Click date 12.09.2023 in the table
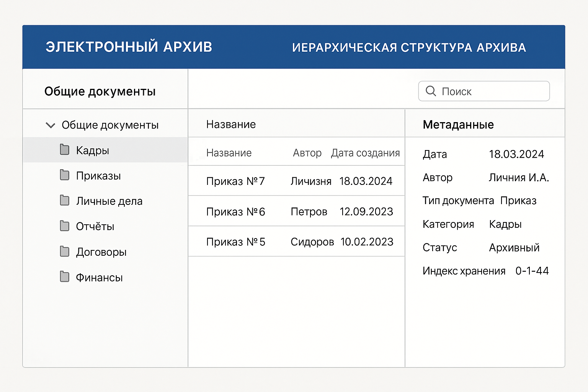This screenshot has height=392, width=588. tap(366, 211)
